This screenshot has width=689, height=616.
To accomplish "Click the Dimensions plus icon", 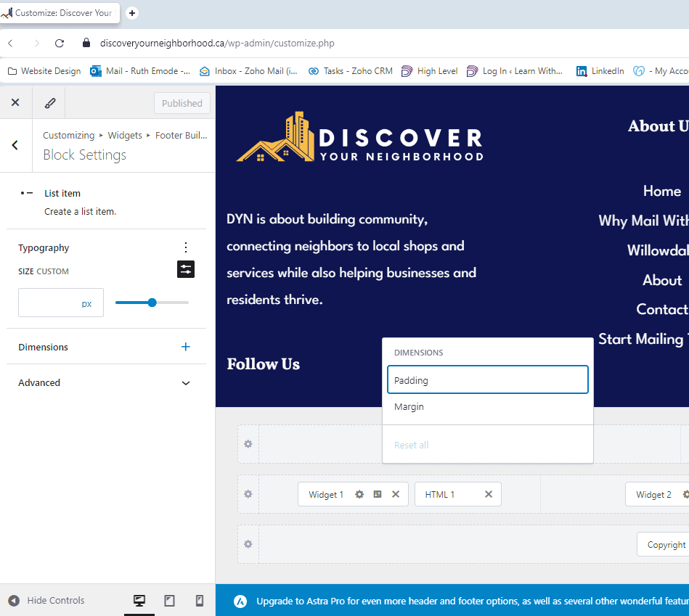I will click(x=186, y=347).
